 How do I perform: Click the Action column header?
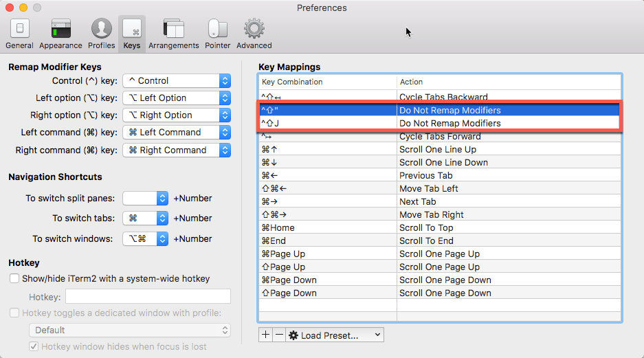509,82
